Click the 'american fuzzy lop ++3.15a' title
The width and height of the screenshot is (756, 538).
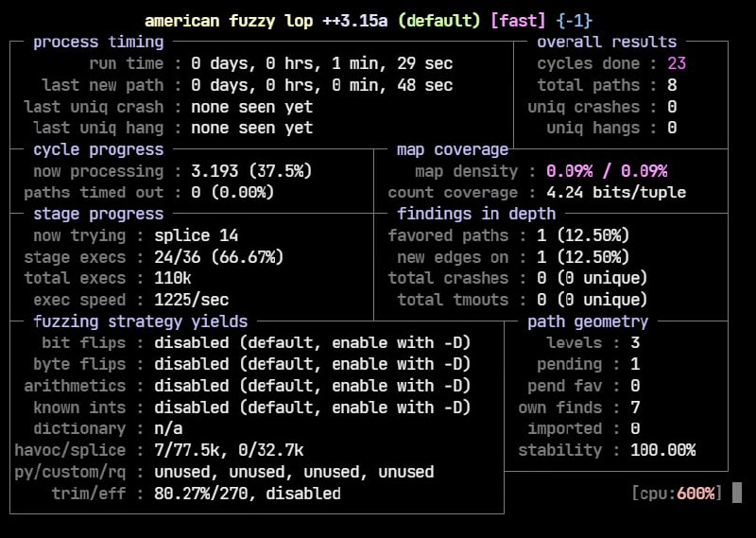[266, 21]
